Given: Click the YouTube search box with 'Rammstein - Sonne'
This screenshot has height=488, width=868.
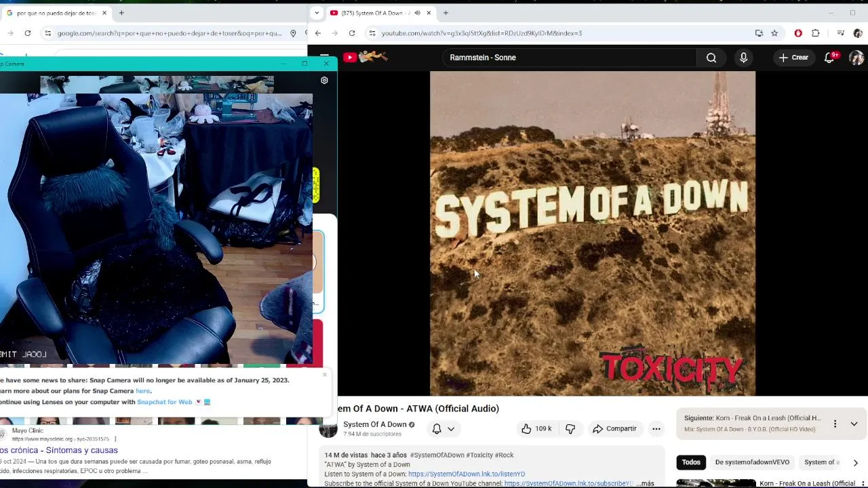Looking at the screenshot, I should click(x=570, y=58).
